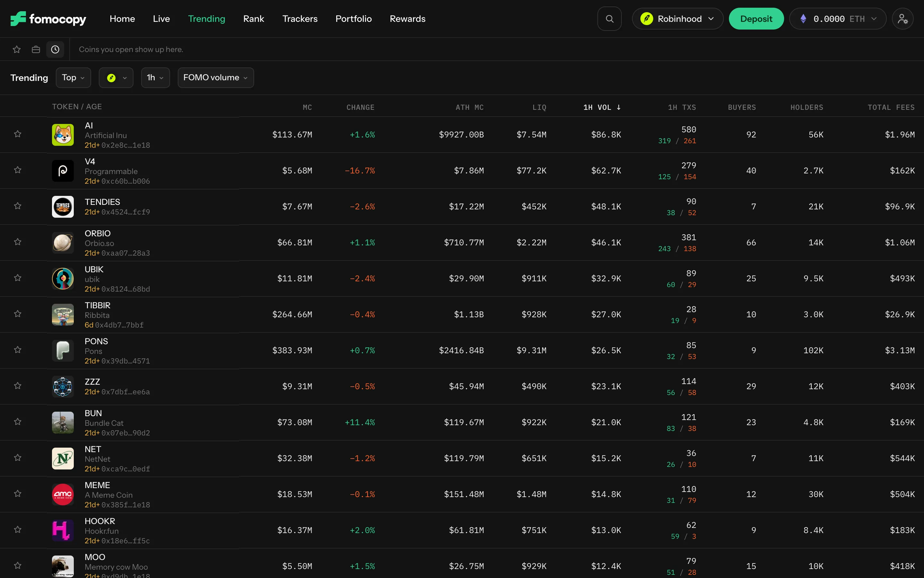Click the HOOKR token logo

coord(63,530)
